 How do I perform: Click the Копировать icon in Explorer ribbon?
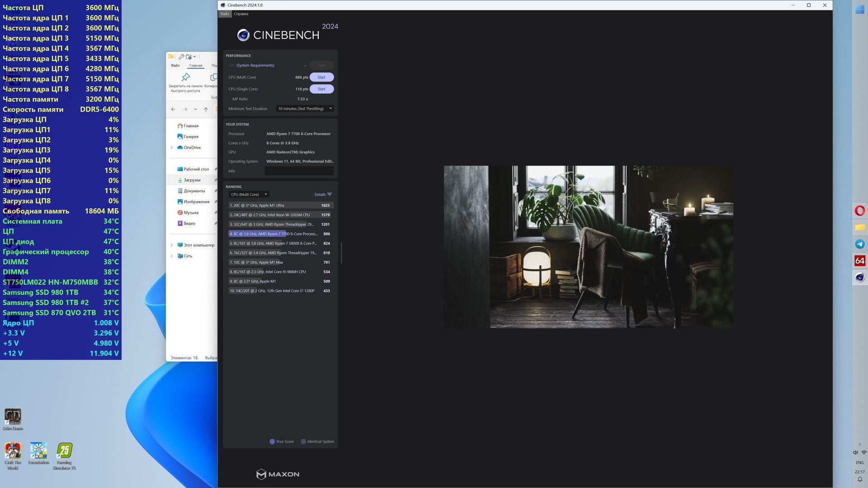213,77
